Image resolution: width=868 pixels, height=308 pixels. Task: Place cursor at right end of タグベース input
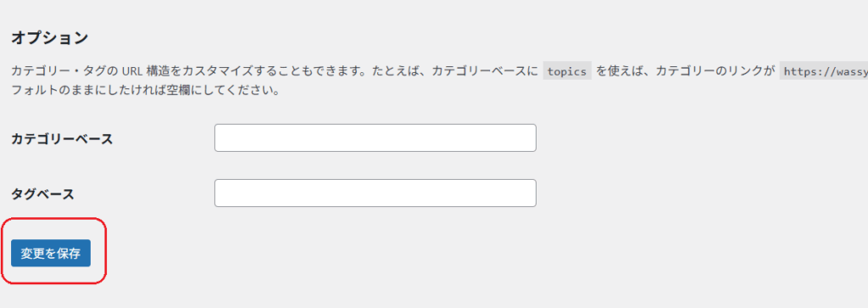(531, 193)
